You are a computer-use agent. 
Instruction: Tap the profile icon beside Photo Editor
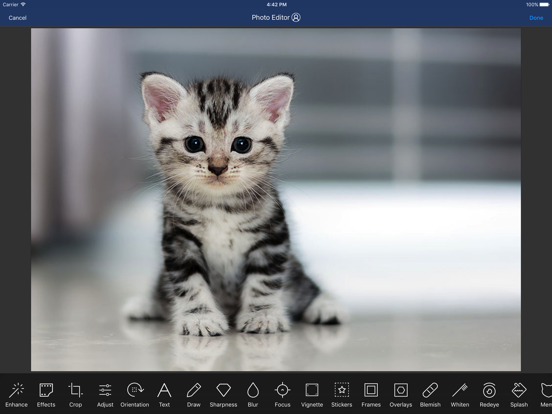pos(296,17)
